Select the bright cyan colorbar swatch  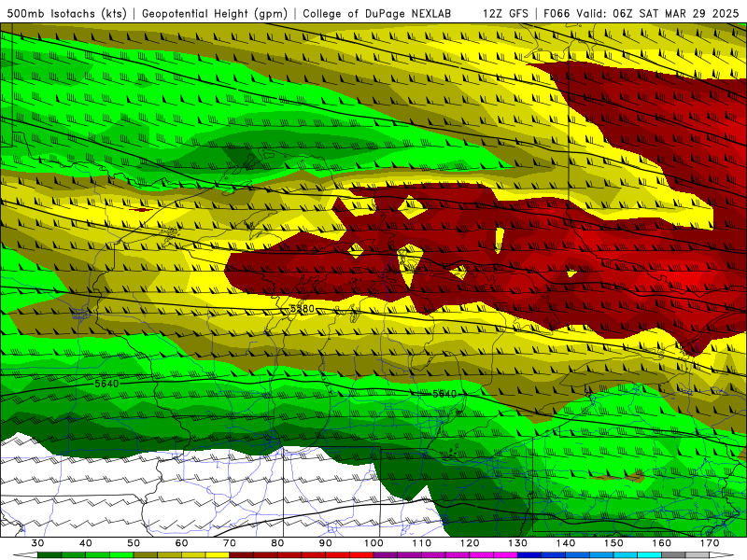(649, 554)
